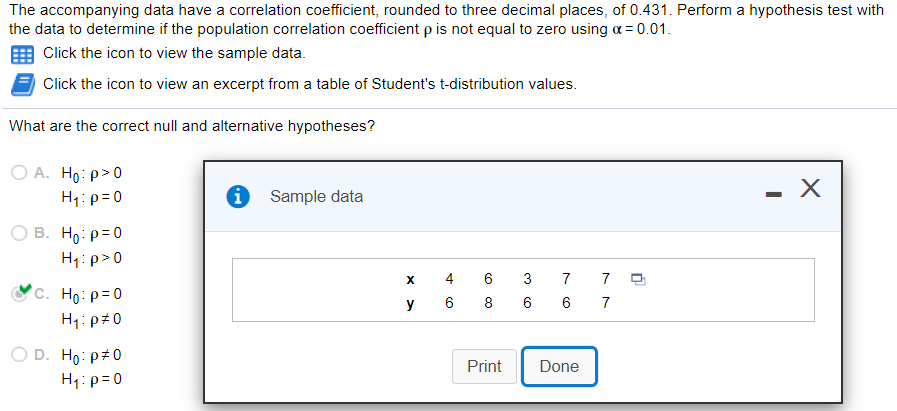Image resolution: width=897 pixels, height=411 pixels.
Task: Select answer option A radio button
Action: click(x=21, y=172)
